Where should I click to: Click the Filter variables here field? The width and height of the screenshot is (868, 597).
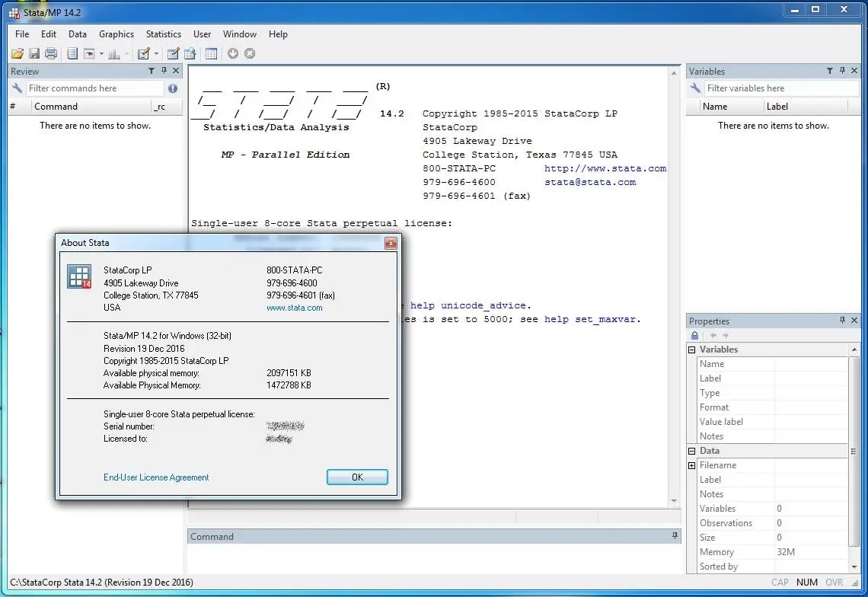point(781,88)
